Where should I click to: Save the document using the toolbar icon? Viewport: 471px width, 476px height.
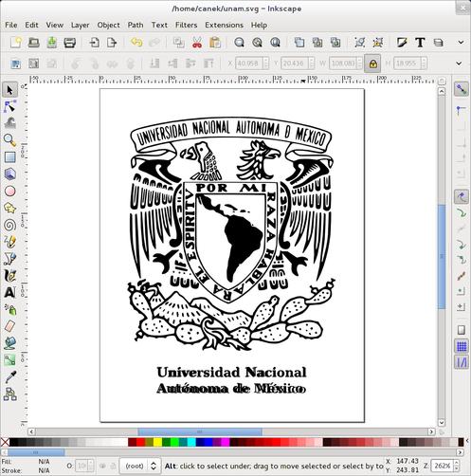[52, 42]
